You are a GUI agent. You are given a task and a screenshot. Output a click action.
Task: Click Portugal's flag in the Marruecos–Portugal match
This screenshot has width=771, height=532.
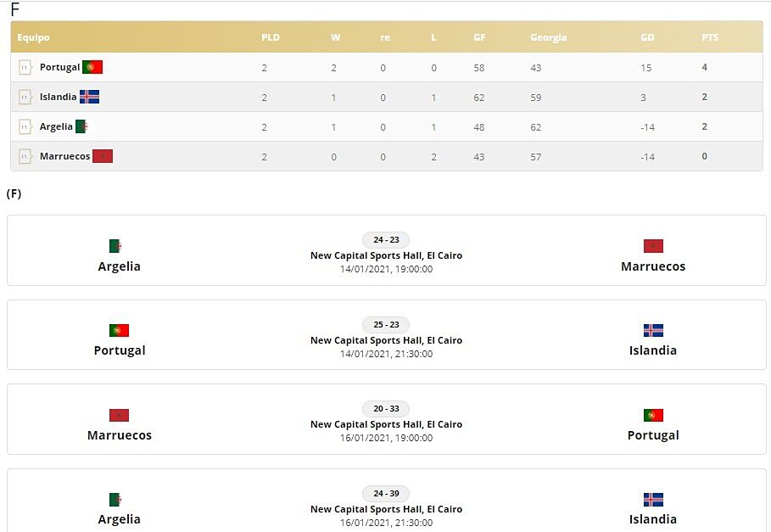[x=653, y=415]
